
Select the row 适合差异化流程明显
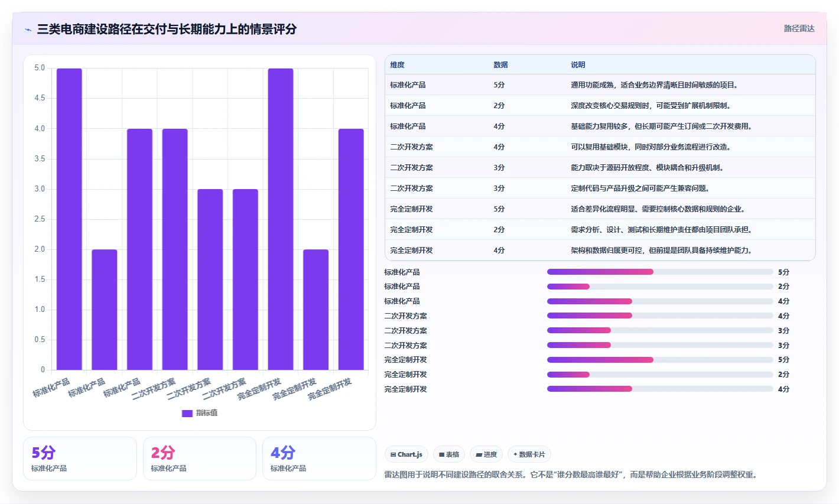click(x=600, y=209)
